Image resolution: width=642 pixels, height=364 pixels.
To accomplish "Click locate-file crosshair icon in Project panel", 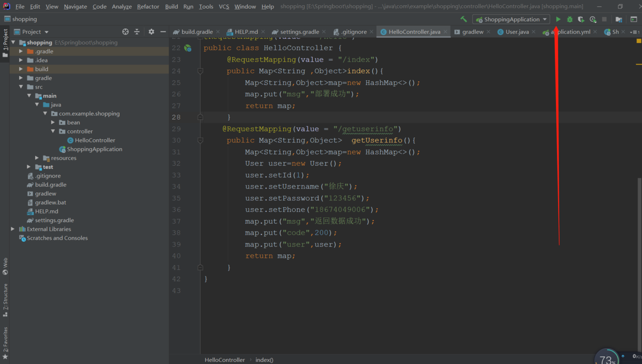I will tap(125, 32).
